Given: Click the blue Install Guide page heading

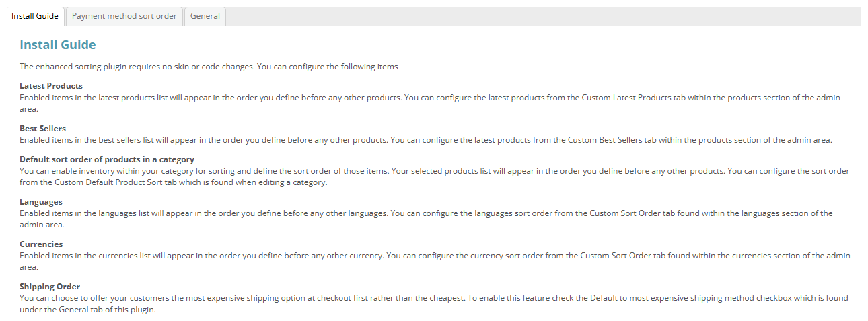Looking at the screenshot, I should (58, 45).
